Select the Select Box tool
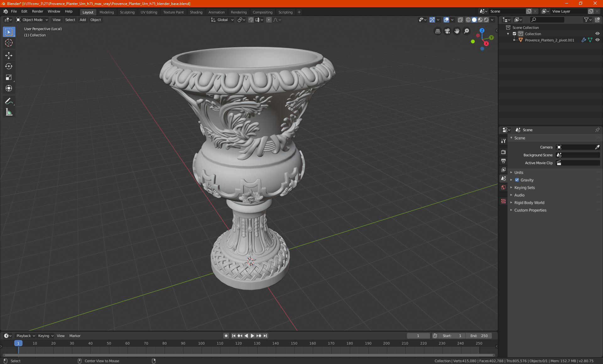603x364 pixels. pyautogui.click(x=9, y=32)
